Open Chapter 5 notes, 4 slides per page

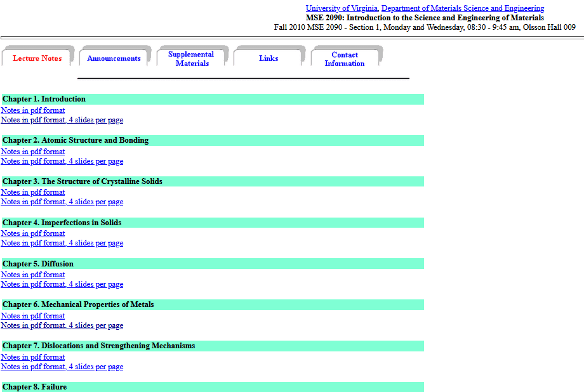(62, 284)
